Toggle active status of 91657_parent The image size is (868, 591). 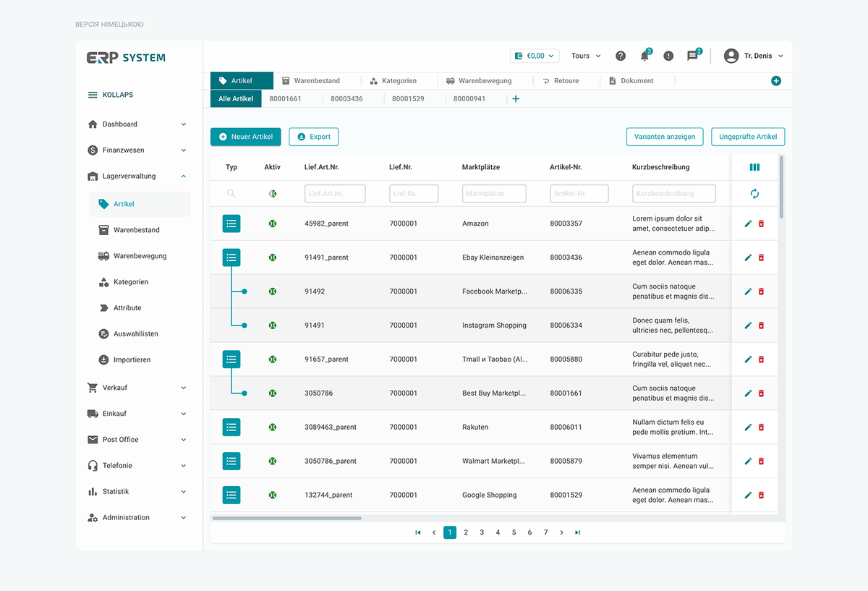coord(273,359)
